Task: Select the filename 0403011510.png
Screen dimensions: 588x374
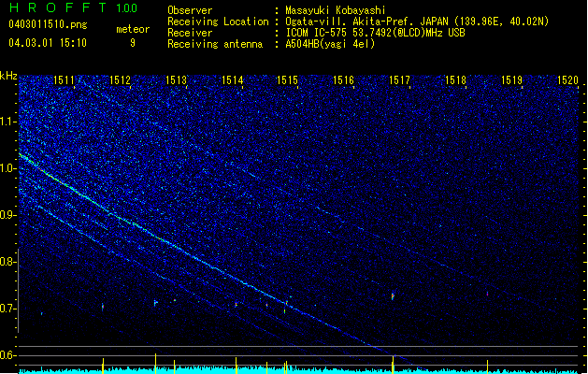Action: 48,24
